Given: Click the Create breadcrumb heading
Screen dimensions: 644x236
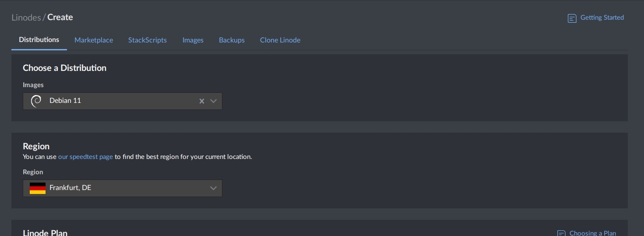Looking at the screenshot, I should click(60, 18).
